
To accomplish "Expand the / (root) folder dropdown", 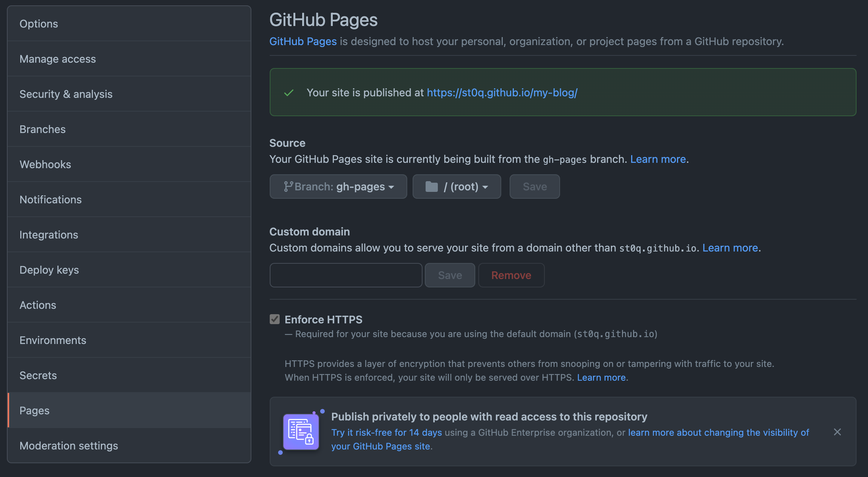I will (457, 187).
